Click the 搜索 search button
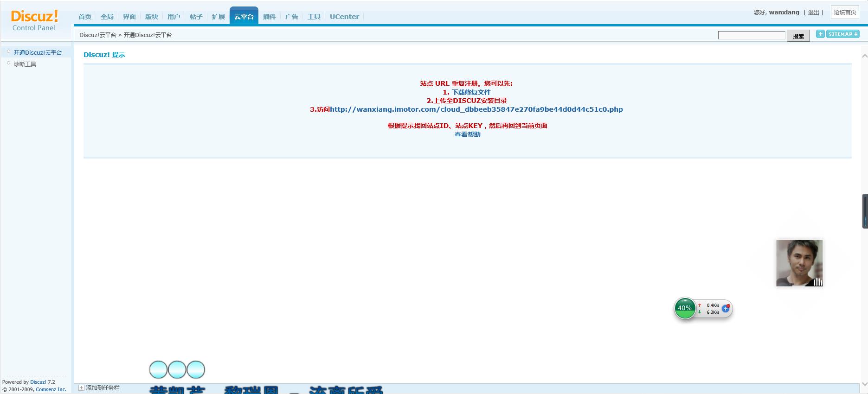868x394 pixels. pos(798,36)
